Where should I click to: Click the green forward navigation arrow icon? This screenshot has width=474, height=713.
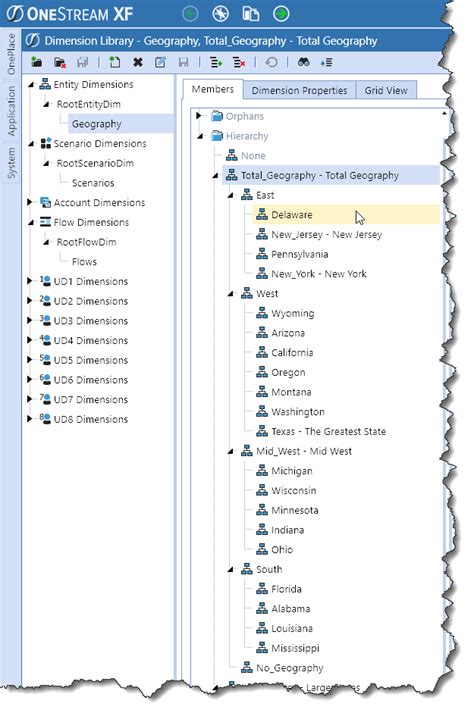click(281, 14)
